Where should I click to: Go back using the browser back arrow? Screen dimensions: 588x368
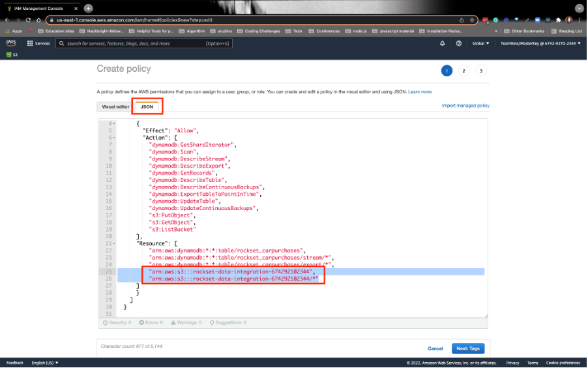(7, 20)
